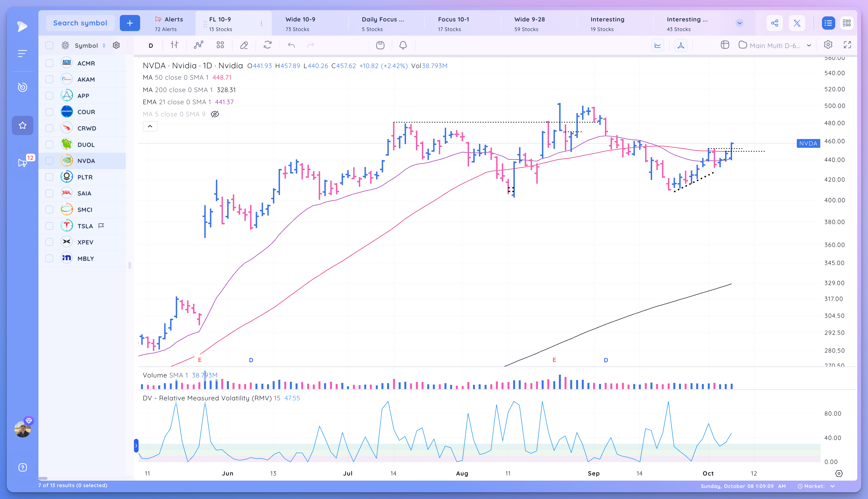Select the drawing pencil tool
This screenshot has height=499, width=868.
pos(244,45)
